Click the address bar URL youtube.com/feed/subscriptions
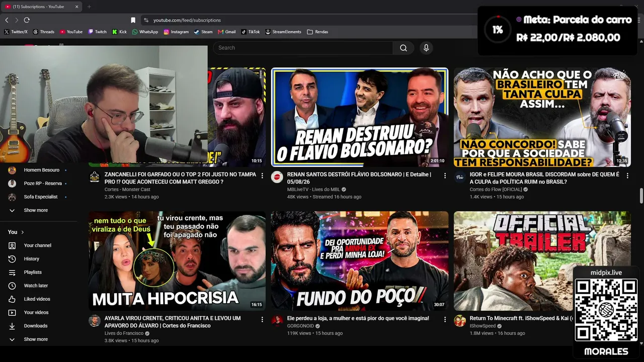This screenshot has width=644, height=362. [187, 20]
